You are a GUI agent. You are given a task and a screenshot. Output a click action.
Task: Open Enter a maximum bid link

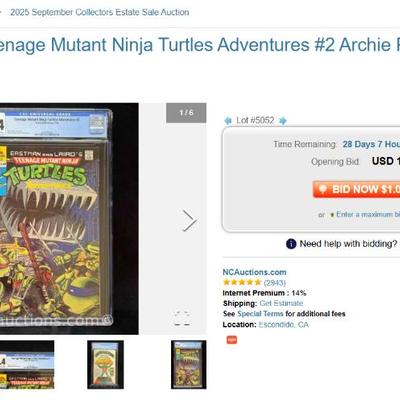coord(368,214)
